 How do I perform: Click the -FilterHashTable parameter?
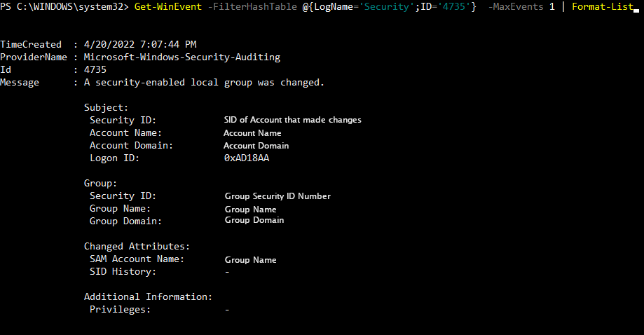click(252, 6)
